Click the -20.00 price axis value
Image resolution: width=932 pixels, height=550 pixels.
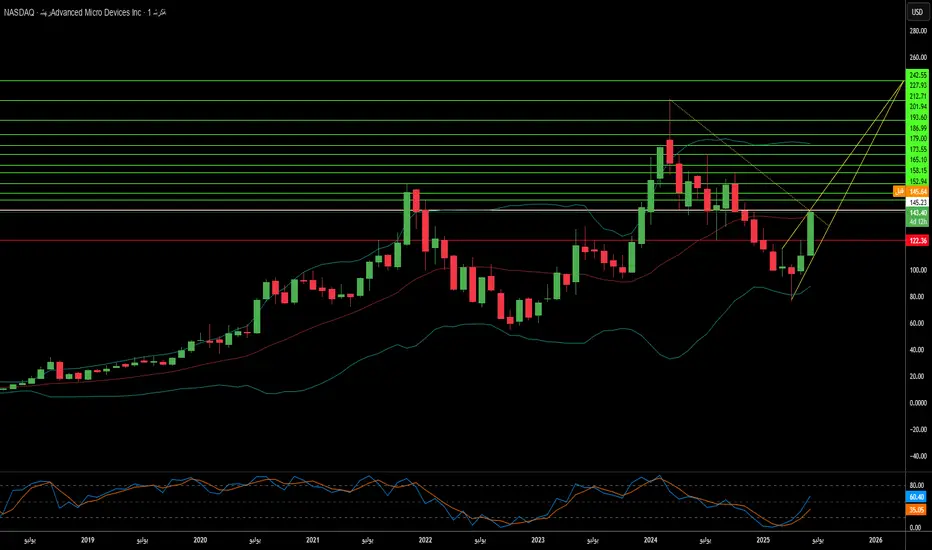point(918,429)
